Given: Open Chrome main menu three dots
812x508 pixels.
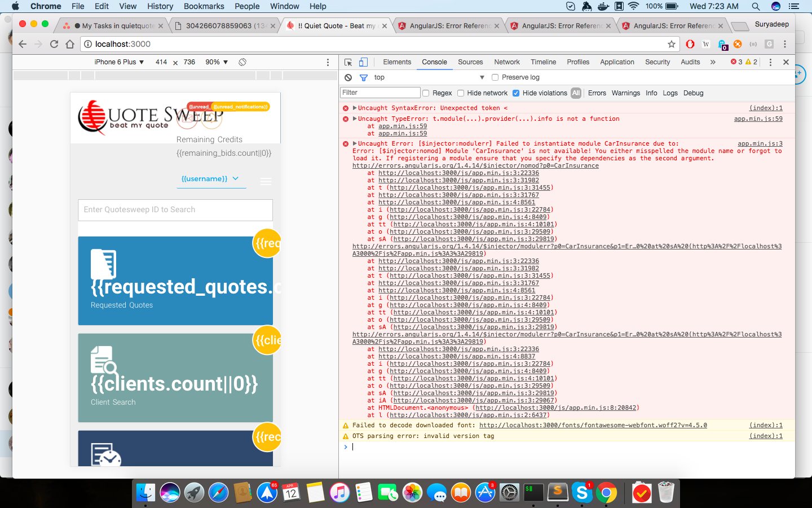Looking at the screenshot, I should [x=785, y=44].
